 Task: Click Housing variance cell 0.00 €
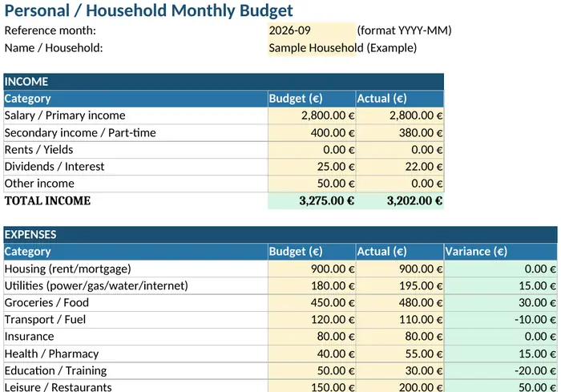tap(501, 269)
